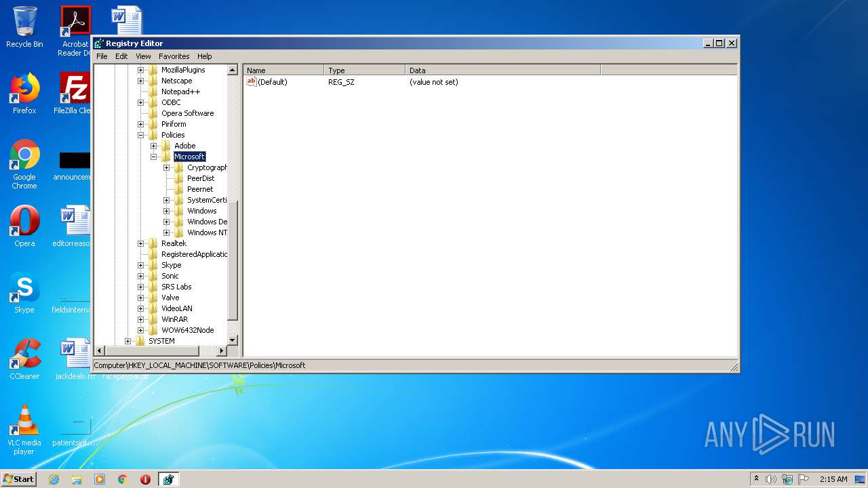868x488 pixels.
Task: Sort values by the Type column
Action: pyautogui.click(x=365, y=70)
